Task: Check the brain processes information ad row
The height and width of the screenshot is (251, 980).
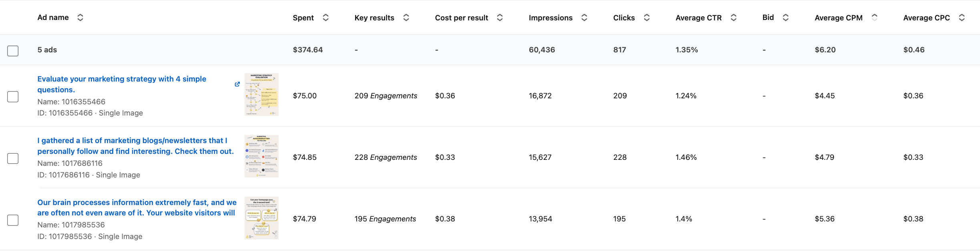Action: (13, 219)
